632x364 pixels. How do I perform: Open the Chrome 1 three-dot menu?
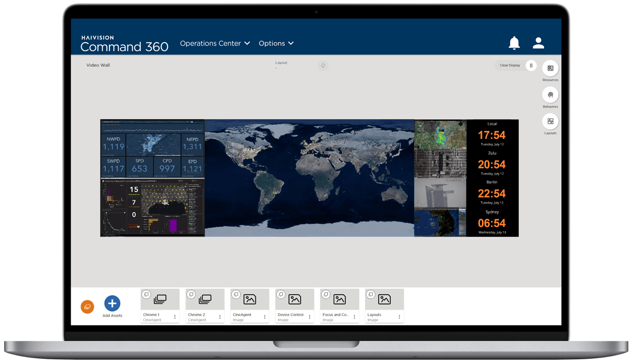175,317
